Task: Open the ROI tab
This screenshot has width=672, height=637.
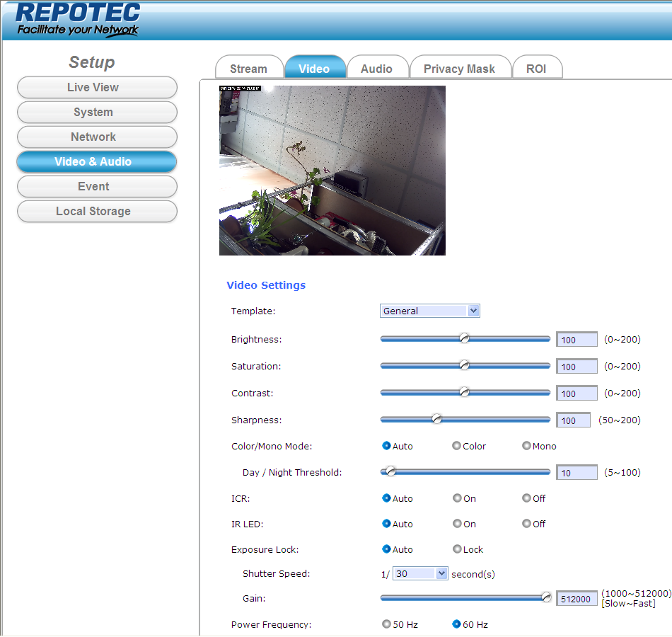Action: point(536,69)
